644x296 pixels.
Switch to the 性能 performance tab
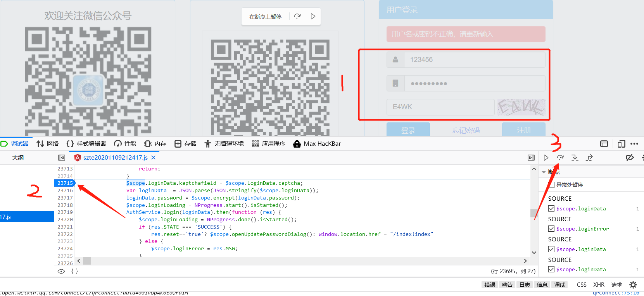[x=125, y=144]
